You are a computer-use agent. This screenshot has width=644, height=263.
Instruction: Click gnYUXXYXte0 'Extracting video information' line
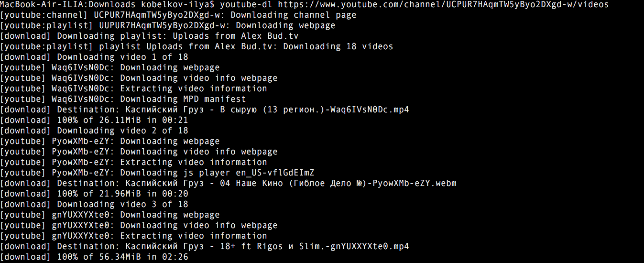[x=133, y=236]
